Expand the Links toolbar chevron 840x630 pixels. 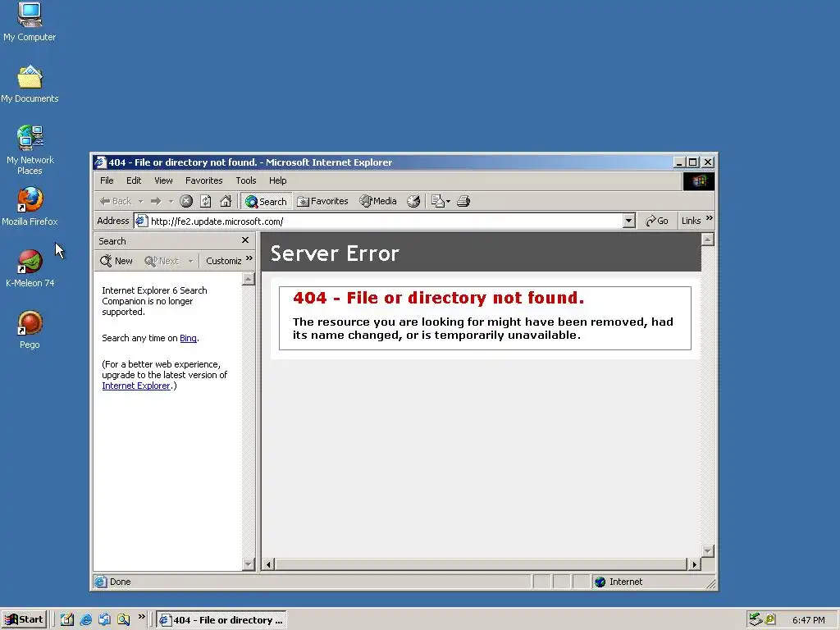click(x=710, y=218)
